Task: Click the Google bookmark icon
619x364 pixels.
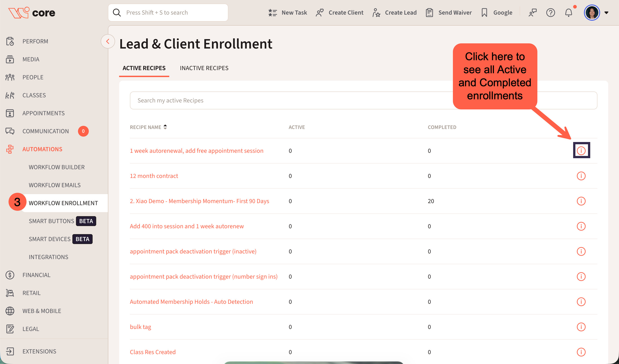Action: coord(484,13)
